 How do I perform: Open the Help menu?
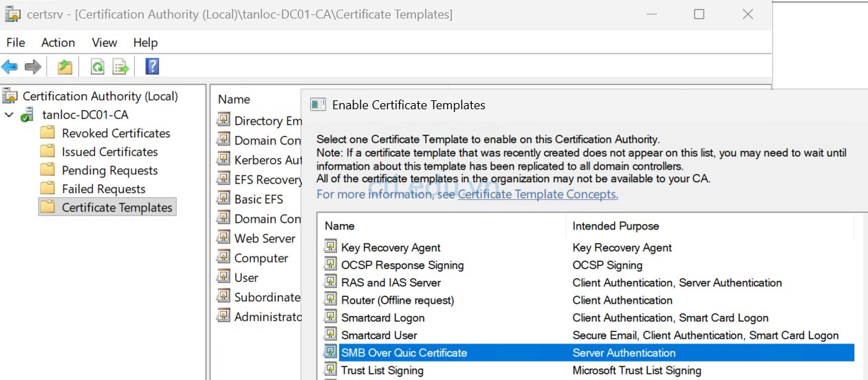145,43
